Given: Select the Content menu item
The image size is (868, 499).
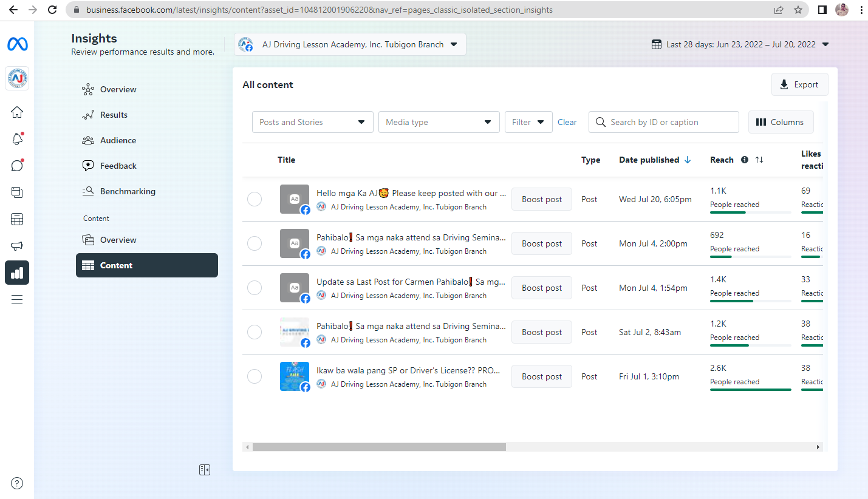Looking at the screenshot, I should (x=146, y=265).
